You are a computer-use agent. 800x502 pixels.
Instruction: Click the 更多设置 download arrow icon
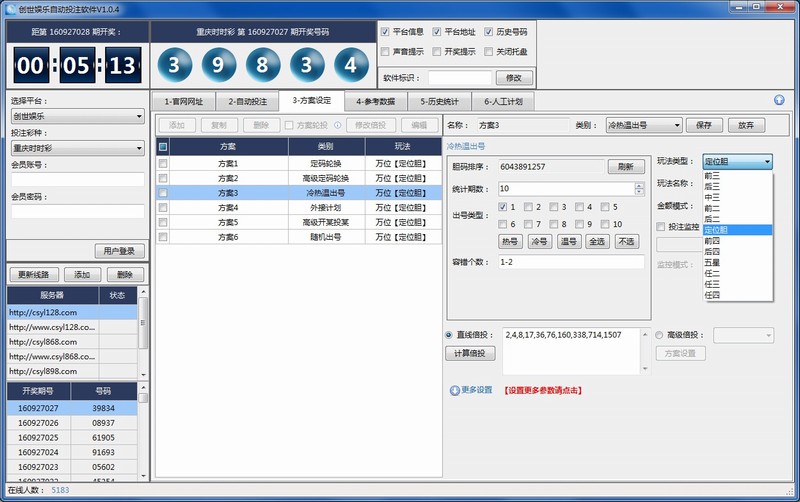pyautogui.click(x=455, y=390)
